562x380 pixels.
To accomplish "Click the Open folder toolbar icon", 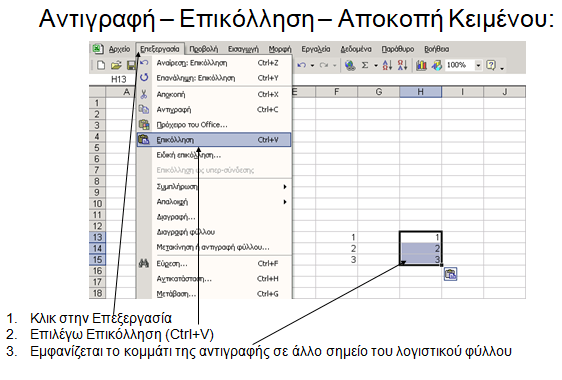I will (x=116, y=65).
